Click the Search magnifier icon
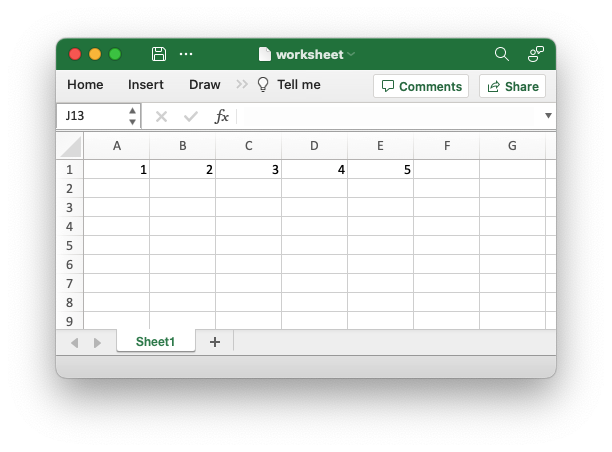The image size is (612, 452). coord(502,54)
